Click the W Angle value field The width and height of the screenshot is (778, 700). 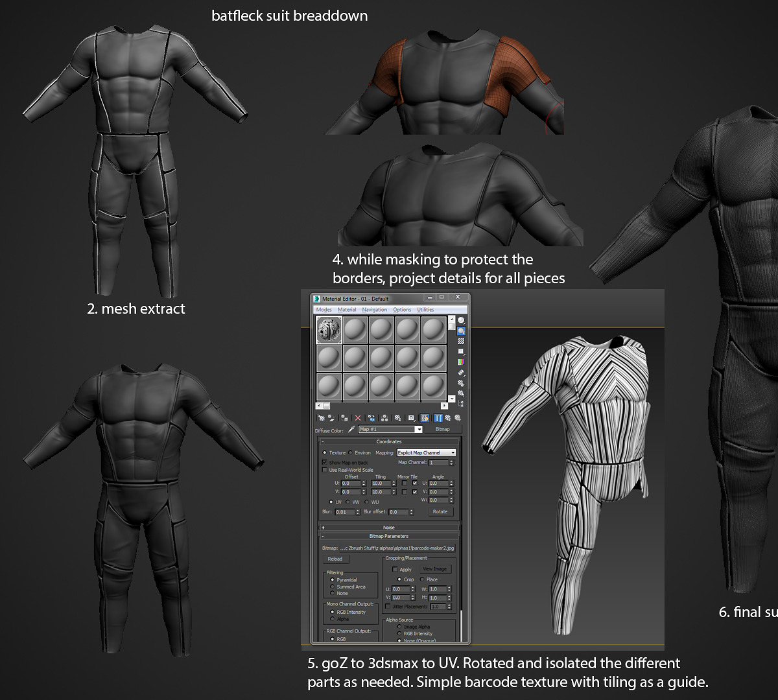pyautogui.click(x=438, y=500)
